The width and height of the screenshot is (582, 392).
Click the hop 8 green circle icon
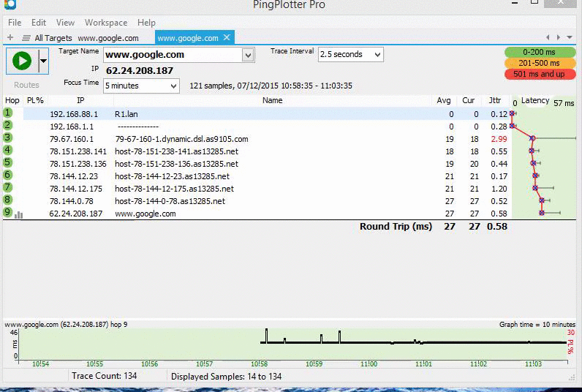[x=8, y=200]
